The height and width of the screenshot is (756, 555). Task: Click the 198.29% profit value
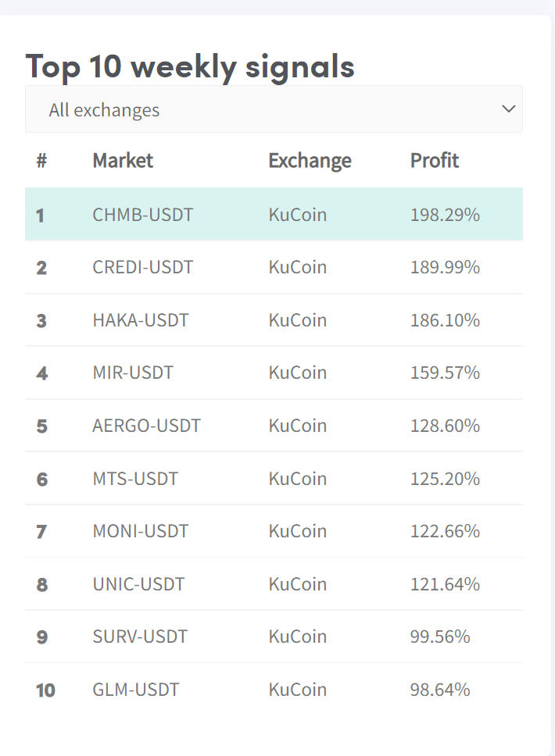click(445, 214)
